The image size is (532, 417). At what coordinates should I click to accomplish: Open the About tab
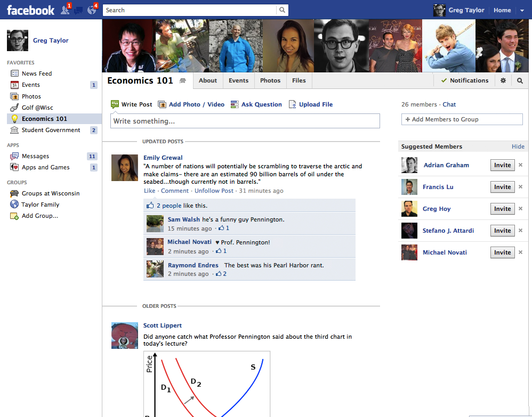208,81
